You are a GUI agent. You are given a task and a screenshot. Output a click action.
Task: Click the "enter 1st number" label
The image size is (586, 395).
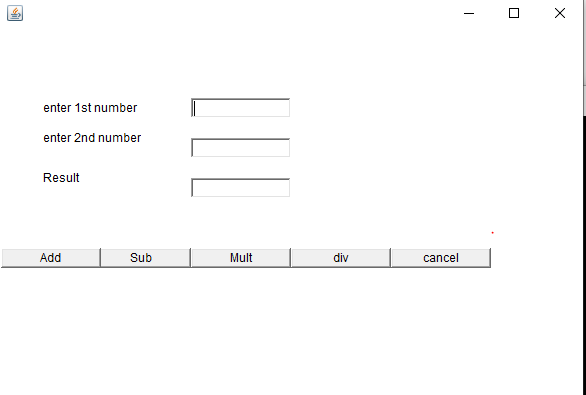90,108
